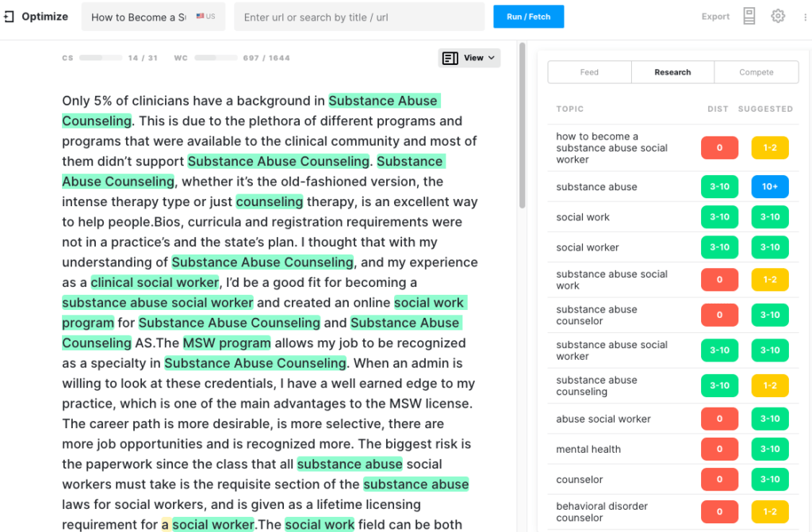Click the View layout icon

coord(450,58)
